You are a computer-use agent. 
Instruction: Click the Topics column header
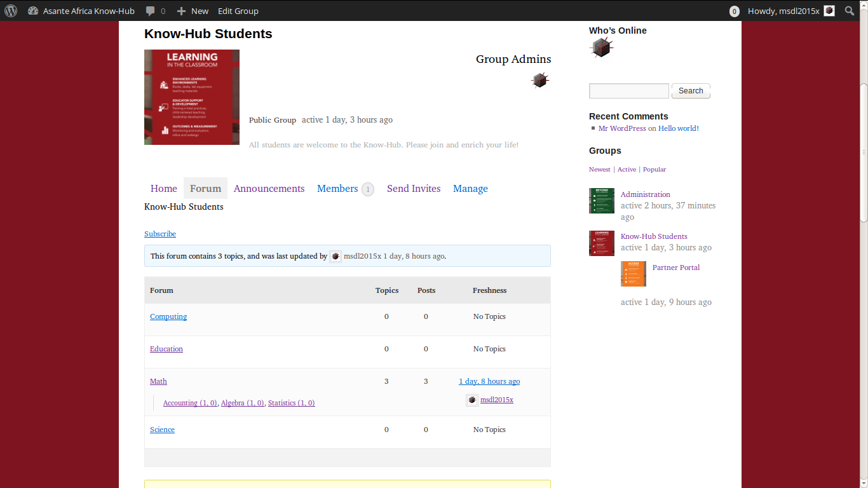tap(387, 290)
